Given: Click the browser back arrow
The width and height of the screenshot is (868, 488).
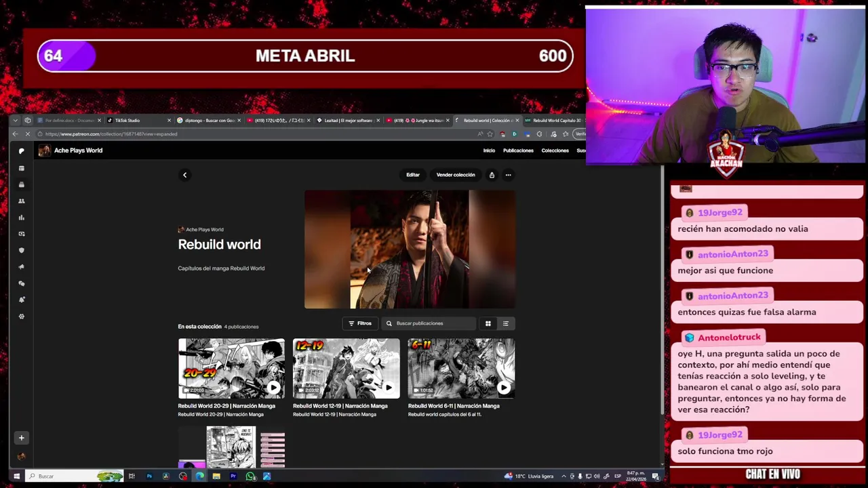Looking at the screenshot, I should point(16,134).
